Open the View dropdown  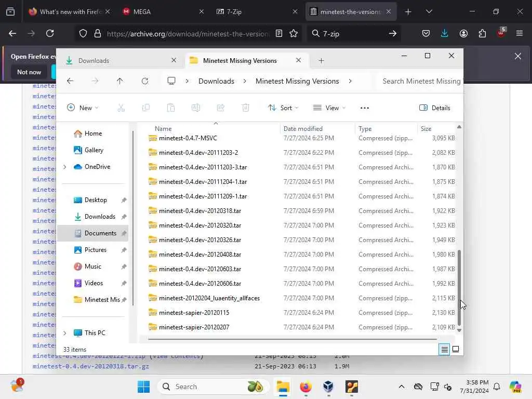pos(329,108)
